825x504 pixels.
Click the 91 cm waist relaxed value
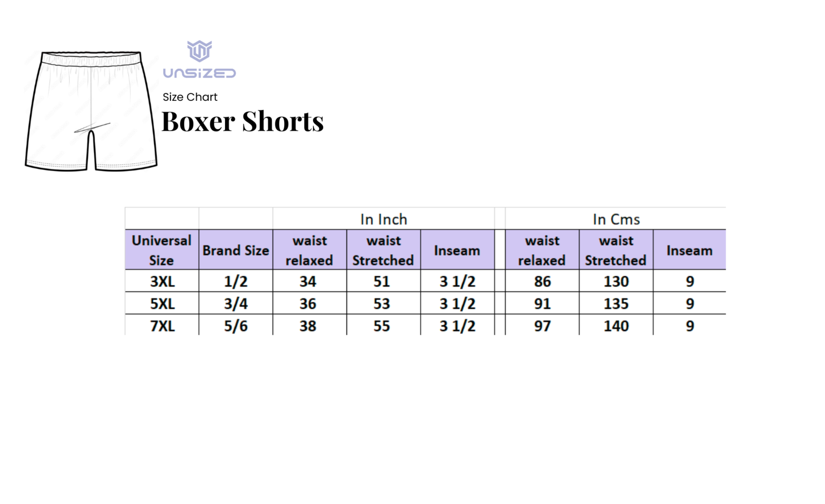click(x=542, y=303)
